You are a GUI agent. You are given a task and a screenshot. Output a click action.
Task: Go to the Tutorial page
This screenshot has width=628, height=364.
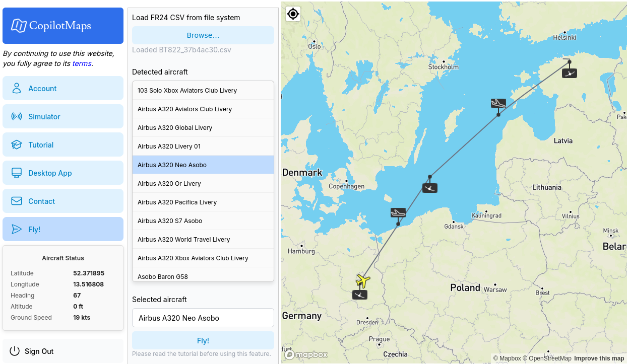[x=63, y=144]
